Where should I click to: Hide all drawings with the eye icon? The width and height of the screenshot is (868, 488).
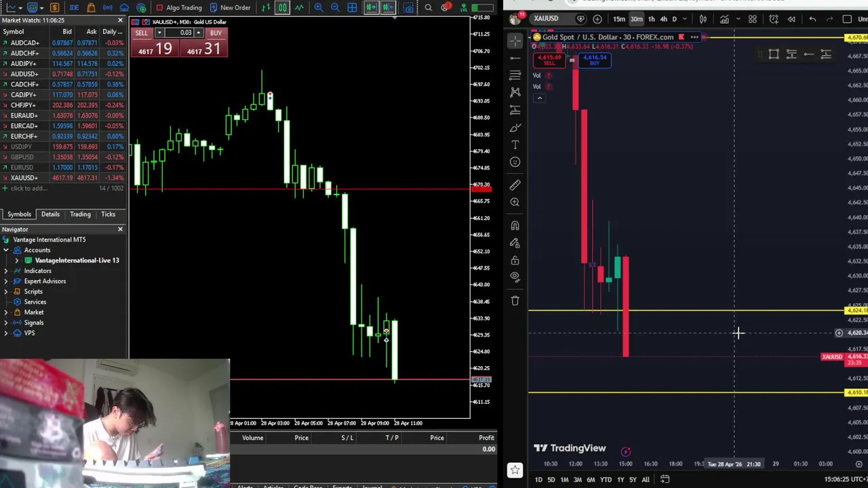click(515, 277)
